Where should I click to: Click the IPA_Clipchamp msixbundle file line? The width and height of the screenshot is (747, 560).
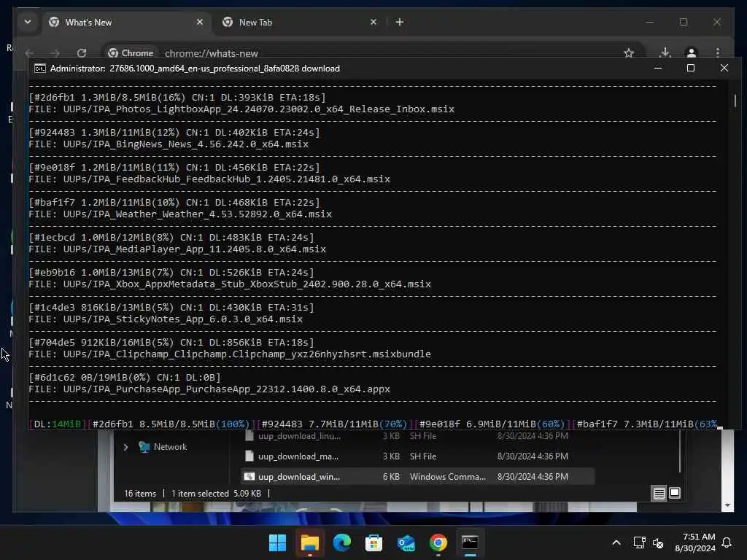(x=230, y=354)
